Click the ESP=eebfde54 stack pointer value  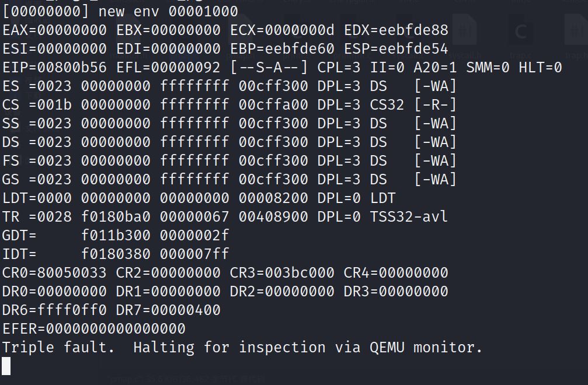tap(396, 49)
